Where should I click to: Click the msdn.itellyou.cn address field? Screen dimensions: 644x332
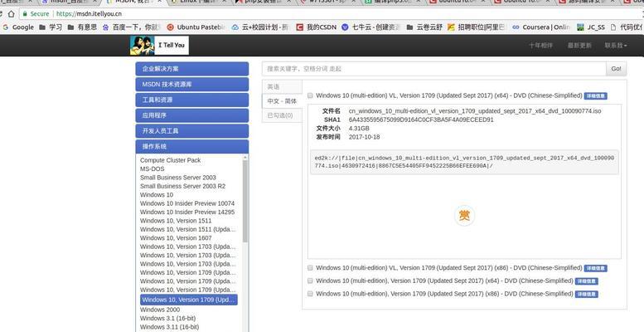point(328,13)
